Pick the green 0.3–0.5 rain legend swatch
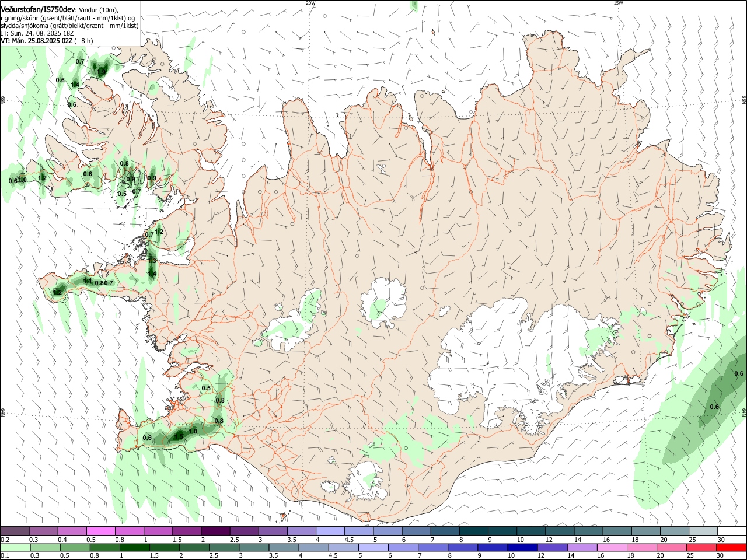 click(x=44, y=548)
